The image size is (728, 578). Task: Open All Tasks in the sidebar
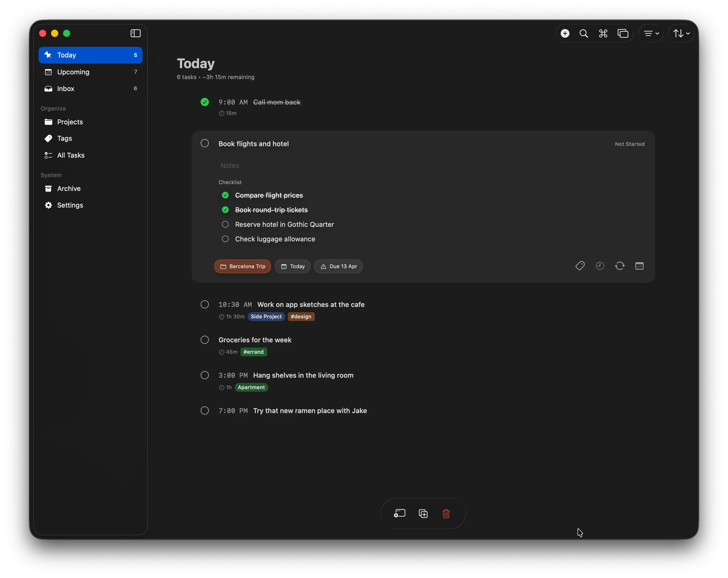[x=91, y=155]
